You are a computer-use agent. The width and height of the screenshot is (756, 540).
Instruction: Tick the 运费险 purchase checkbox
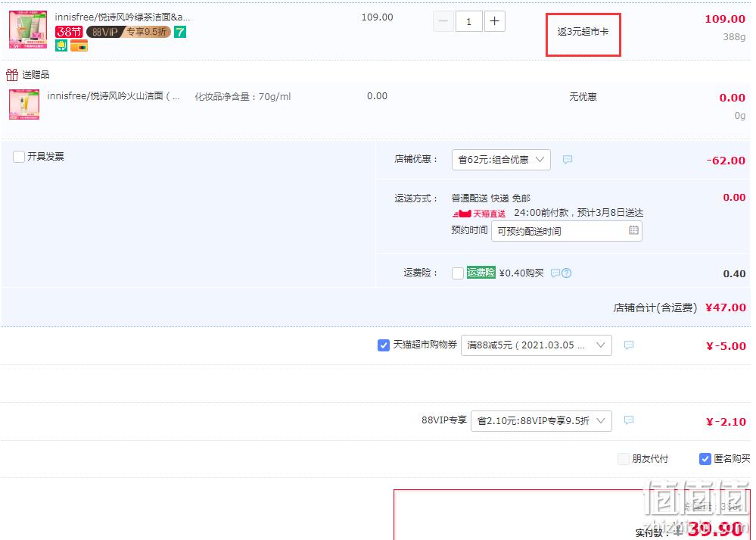[x=458, y=273]
